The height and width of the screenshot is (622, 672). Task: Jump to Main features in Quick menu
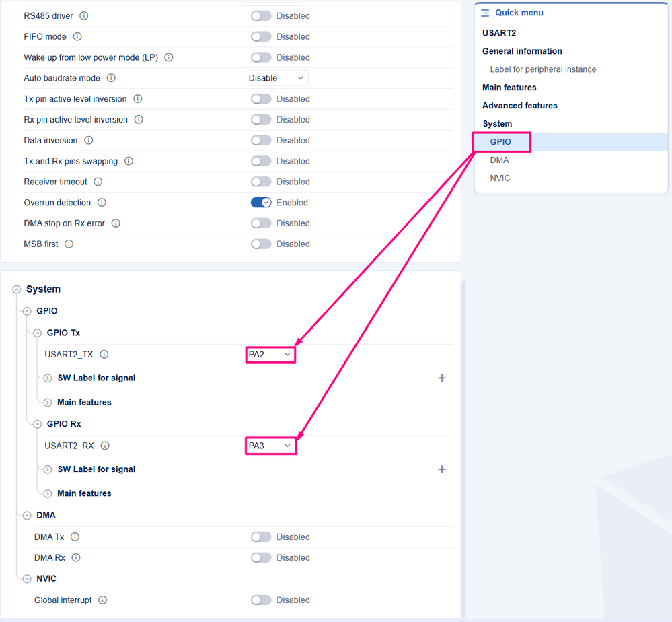[509, 88]
